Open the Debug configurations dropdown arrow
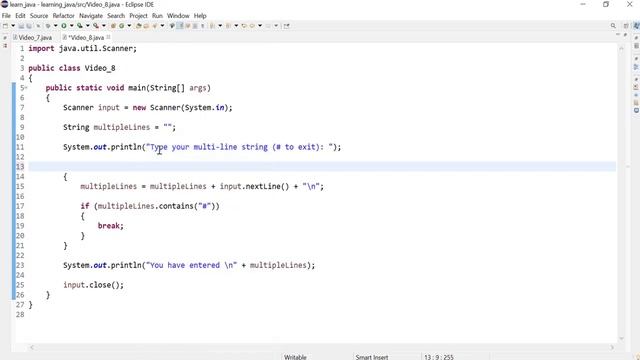 coord(56,26)
